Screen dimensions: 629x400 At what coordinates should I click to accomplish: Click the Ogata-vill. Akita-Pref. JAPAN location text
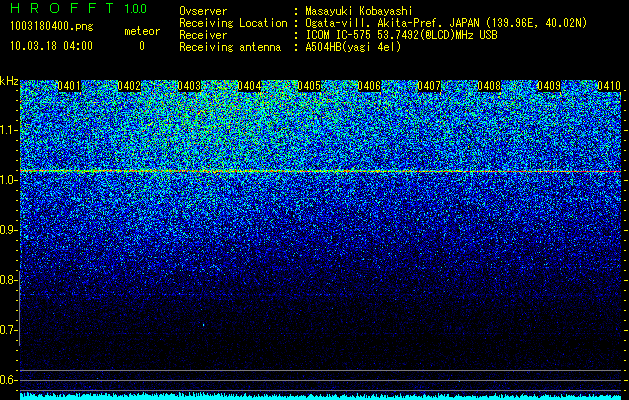tap(446, 23)
